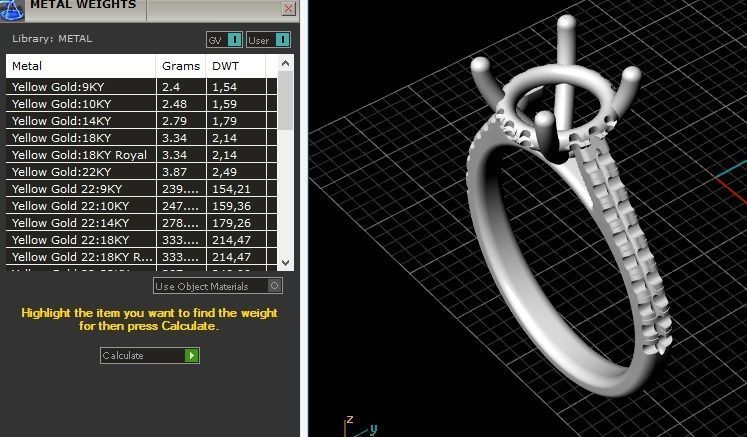Select the Yellow Gold:18KY Royal row
Viewport: 747px width, 437px height.
pyautogui.click(x=141, y=155)
